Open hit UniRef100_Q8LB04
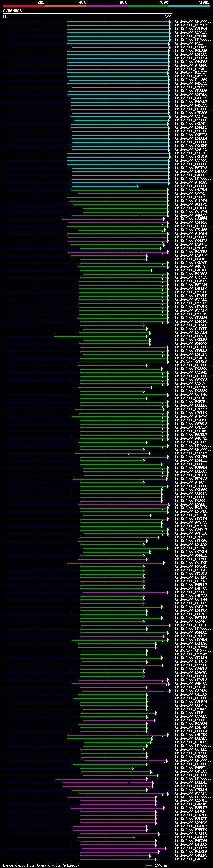 click(x=191, y=29)
